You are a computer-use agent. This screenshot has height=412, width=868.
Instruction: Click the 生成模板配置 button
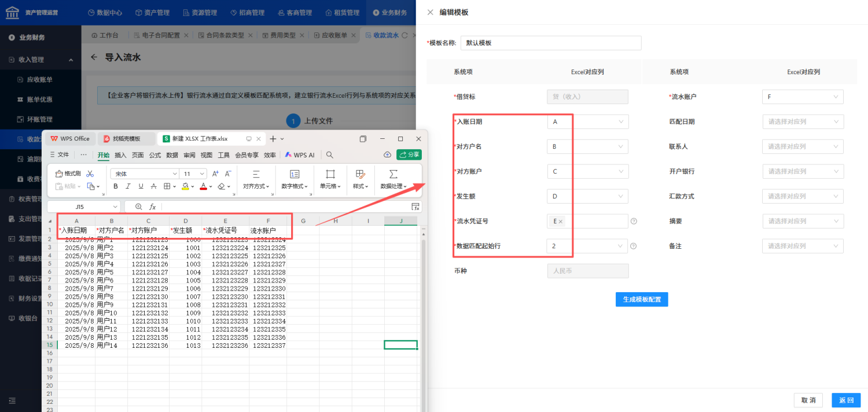(642, 299)
